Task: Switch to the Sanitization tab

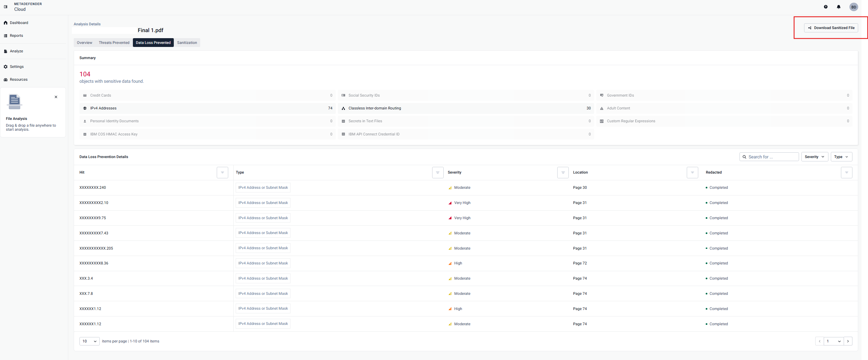Action: click(x=187, y=43)
